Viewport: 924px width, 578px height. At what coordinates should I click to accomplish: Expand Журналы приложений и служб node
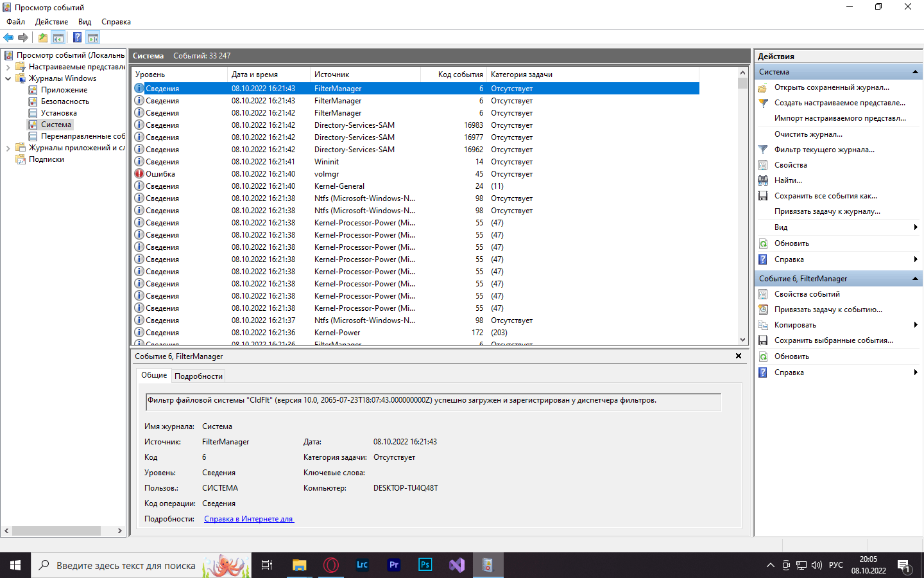pos(8,148)
